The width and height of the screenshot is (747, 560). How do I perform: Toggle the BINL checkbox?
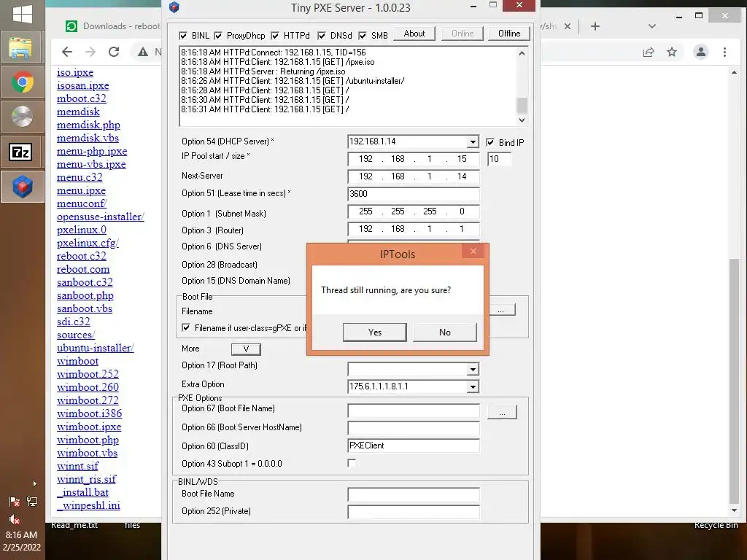pos(183,36)
